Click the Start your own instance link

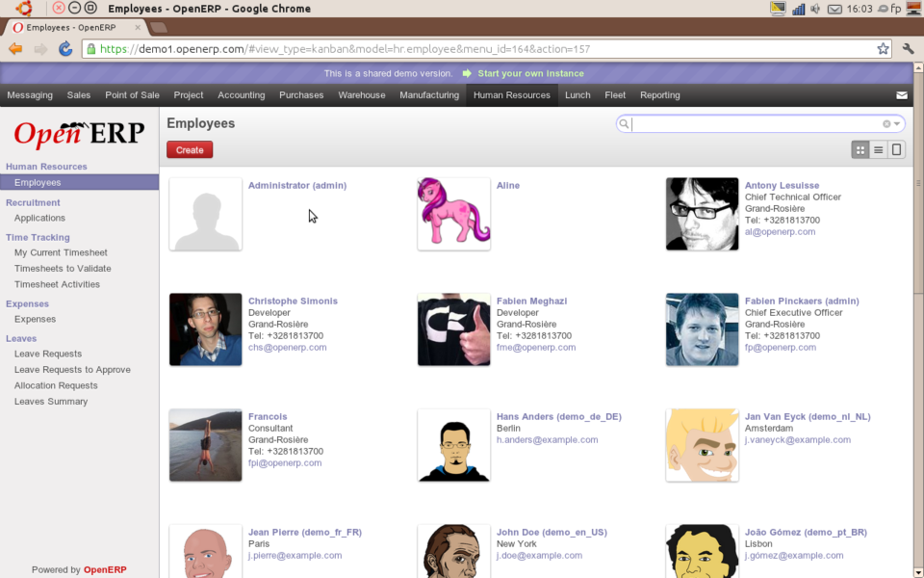tap(531, 73)
